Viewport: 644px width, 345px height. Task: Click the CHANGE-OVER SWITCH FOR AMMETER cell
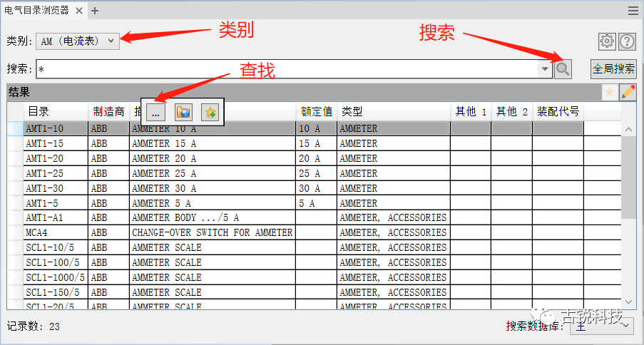coord(213,232)
